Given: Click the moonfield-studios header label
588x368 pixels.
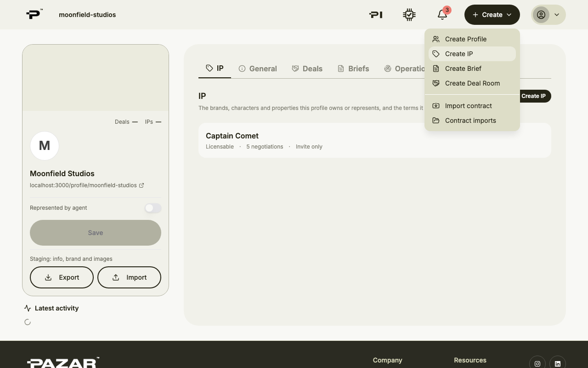Looking at the screenshot, I should 87,15.
